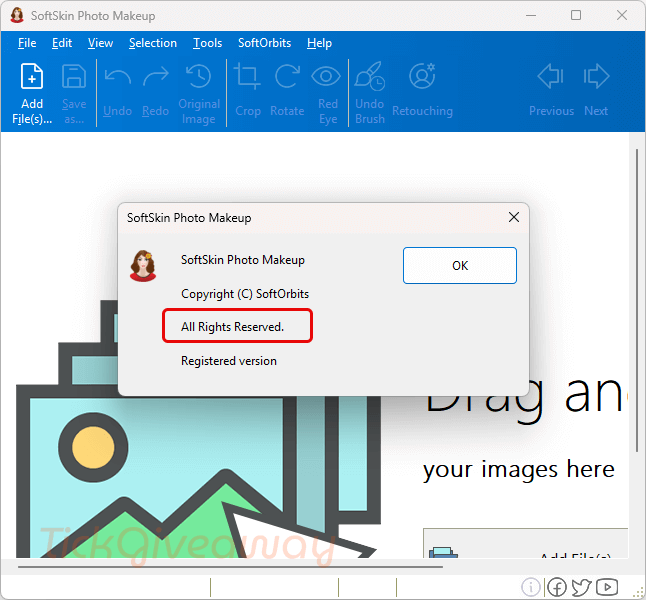The width and height of the screenshot is (646, 600).
Task: Go to the Next image
Action: [596, 76]
